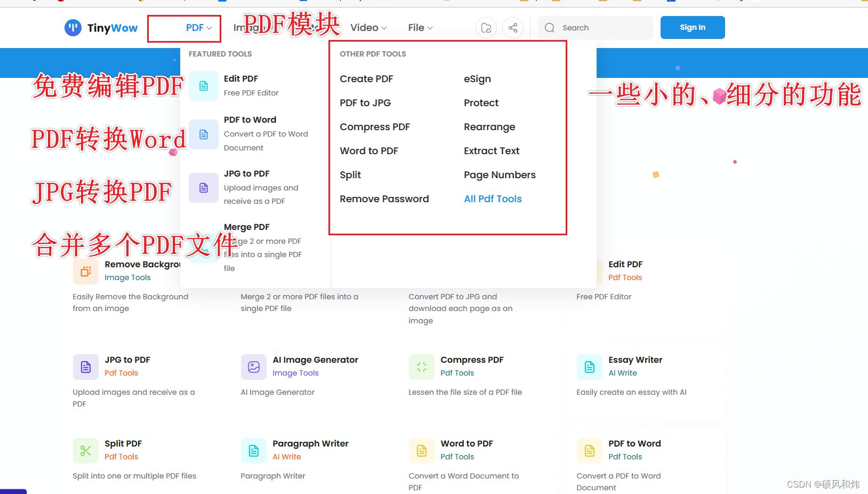Open eSign from the PDF menu
Image resolution: width=868 pixels, height=494 pixels.
coord(477,79)
